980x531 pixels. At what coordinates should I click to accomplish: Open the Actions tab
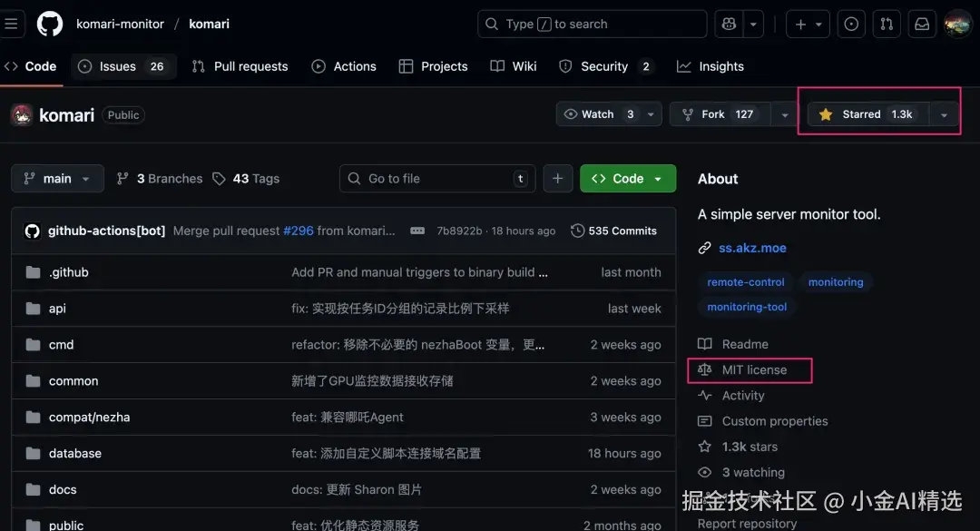tap(344, 66)
